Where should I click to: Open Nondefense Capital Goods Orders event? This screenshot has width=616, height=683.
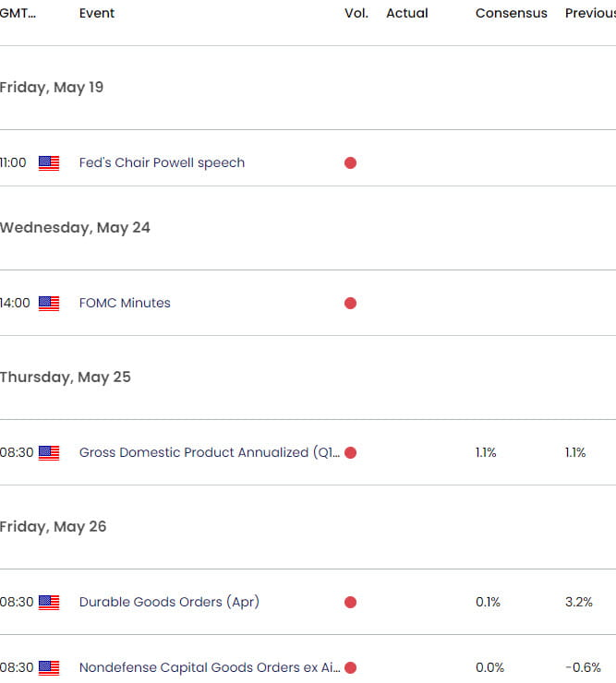click(210, 667)
